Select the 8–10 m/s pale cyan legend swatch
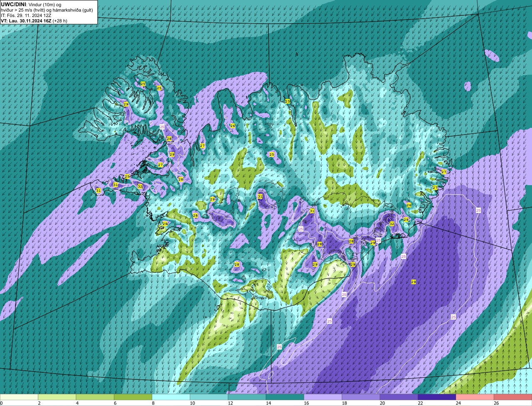532x406 pixels. tap(171, 397)
